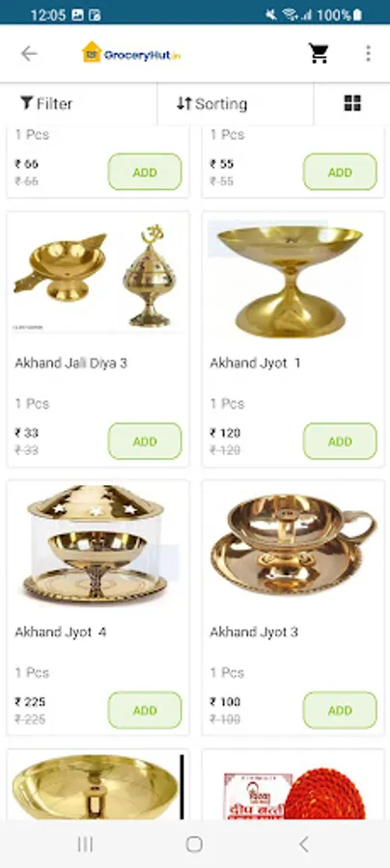
Task: Tap Android home button
Action: pyautogui.click(x=194, y=844)
